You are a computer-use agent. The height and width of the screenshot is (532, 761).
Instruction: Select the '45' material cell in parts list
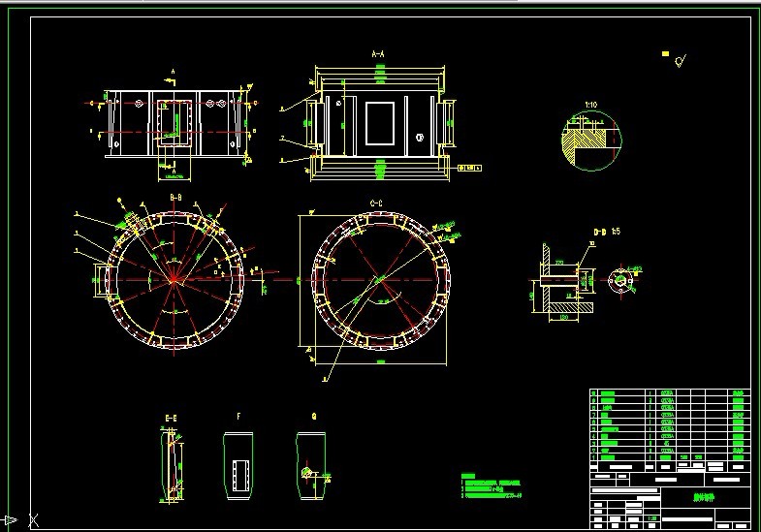pyautogui.click(x=666, y=443)
